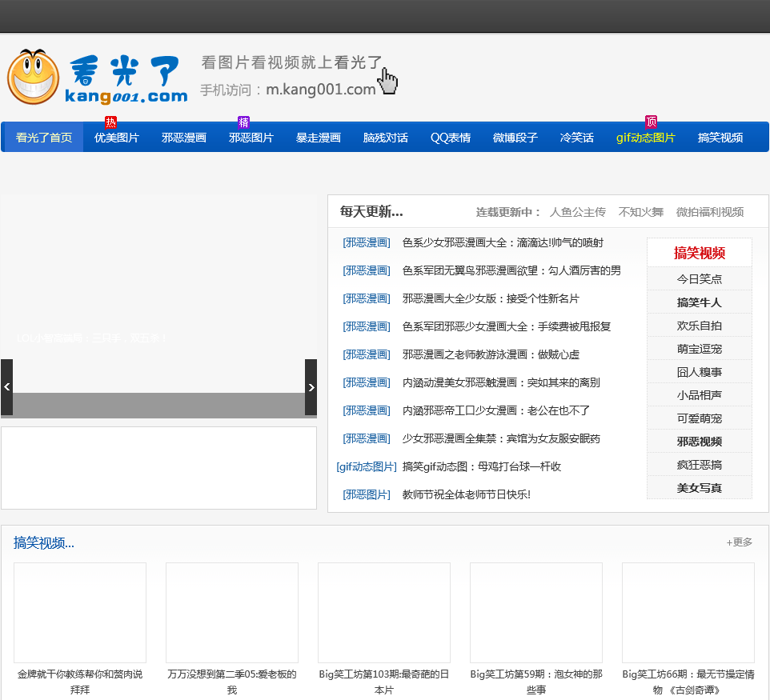Click the right arrow on the slideshow

311,387
